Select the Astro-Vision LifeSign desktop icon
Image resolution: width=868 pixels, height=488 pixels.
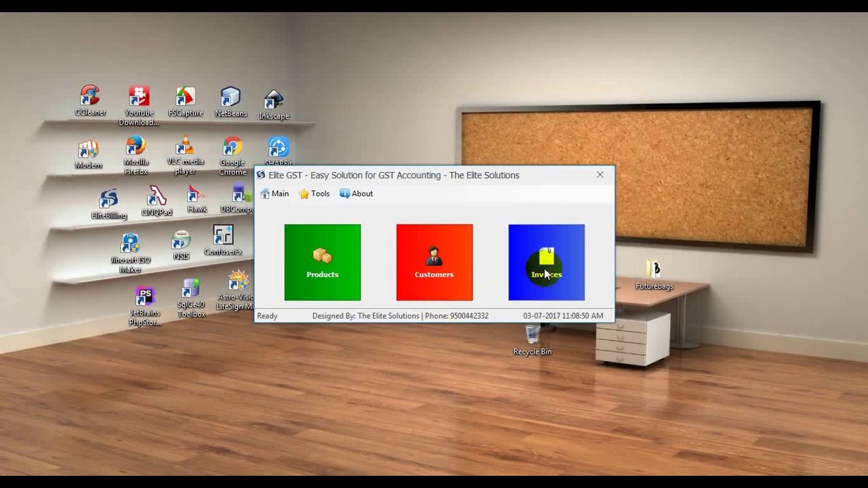(235, 290)
